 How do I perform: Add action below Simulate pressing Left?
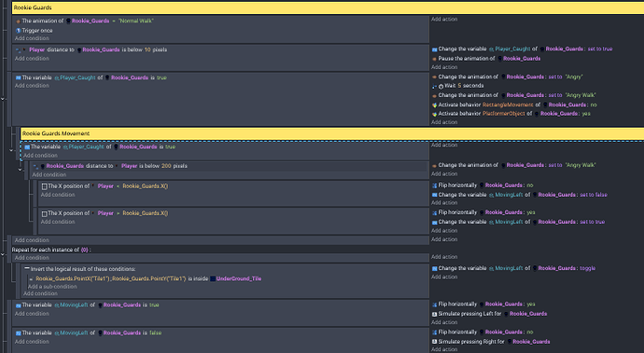tap(444, 322)
